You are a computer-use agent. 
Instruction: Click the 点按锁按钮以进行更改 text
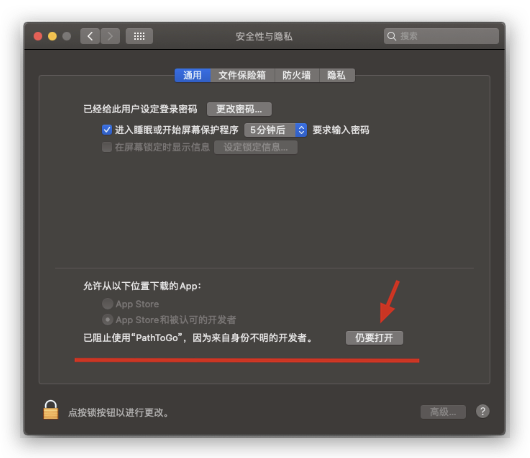(x=118, y=412)
